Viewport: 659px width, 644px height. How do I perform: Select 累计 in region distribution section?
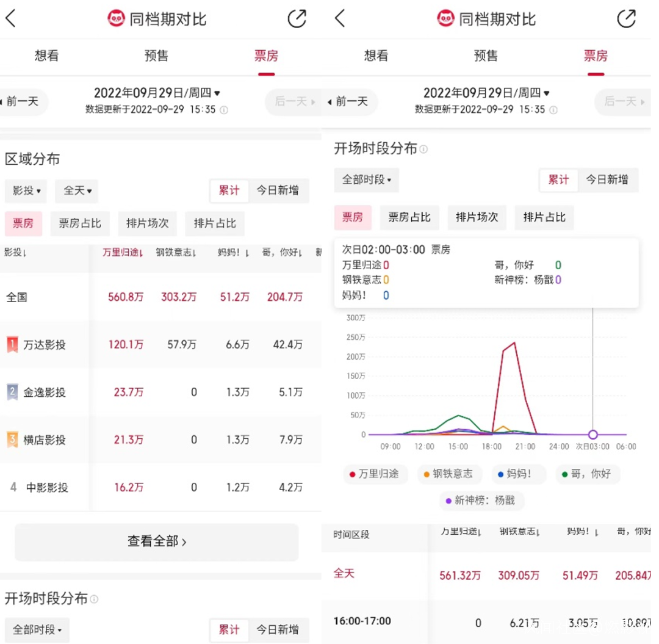229,191
